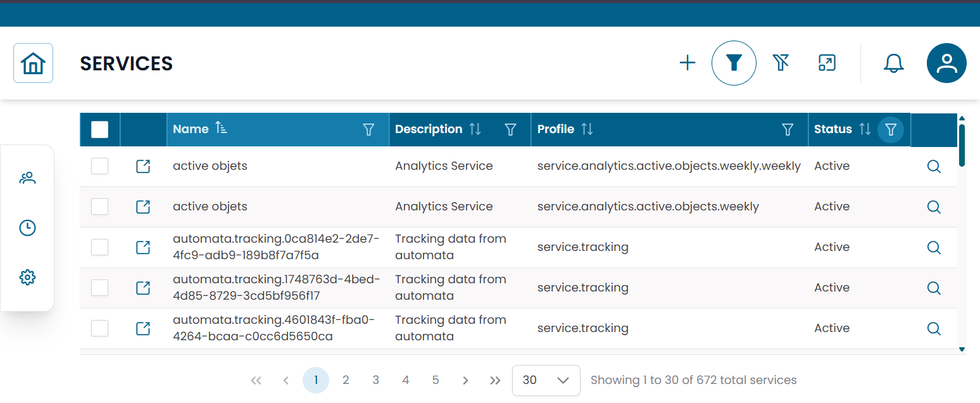
Task: Open the history clock icon in the sidebar
Action: [27, 227]
